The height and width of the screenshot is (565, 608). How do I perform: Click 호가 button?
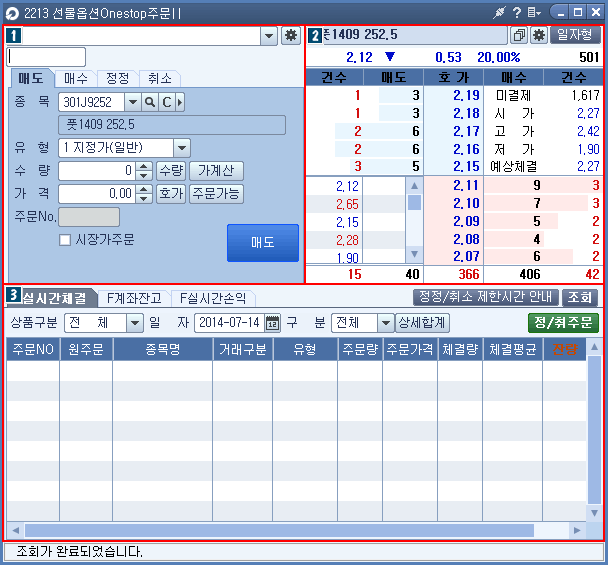pyautogui.click(x=171, y=194)
